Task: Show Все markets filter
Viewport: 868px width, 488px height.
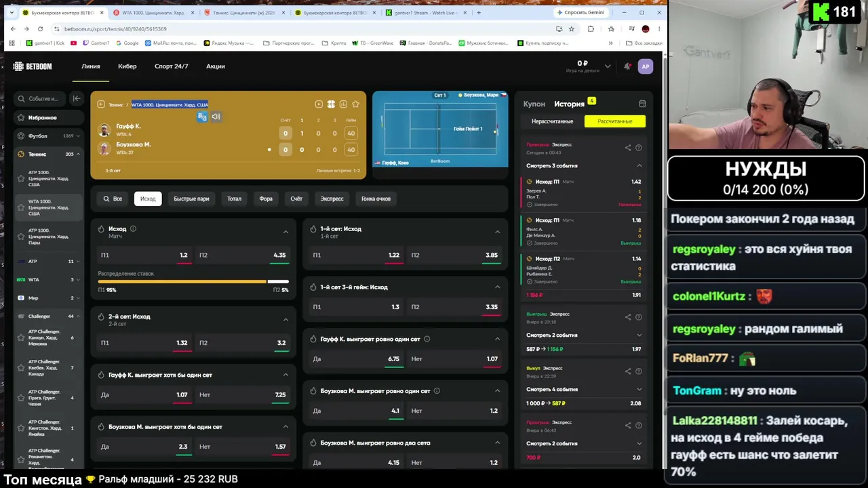Action: coord(113,199)
